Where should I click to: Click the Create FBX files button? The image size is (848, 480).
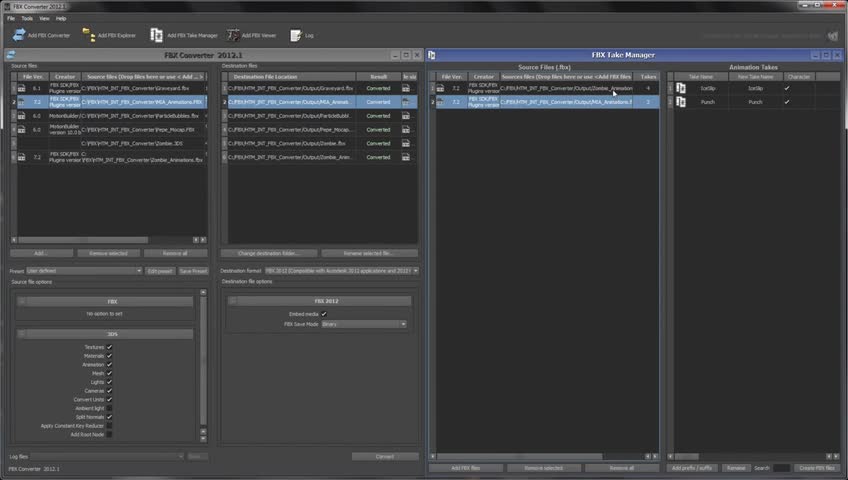pos(817,468)
